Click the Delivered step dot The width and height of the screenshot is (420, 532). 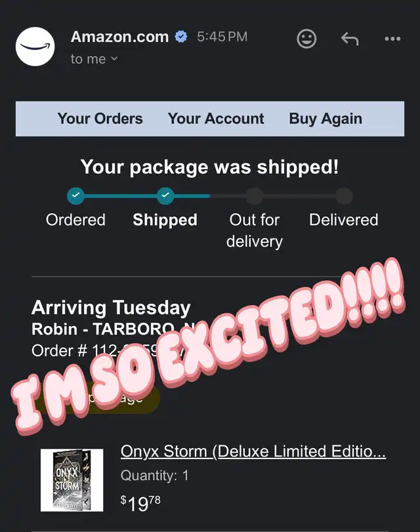[345, 195]
